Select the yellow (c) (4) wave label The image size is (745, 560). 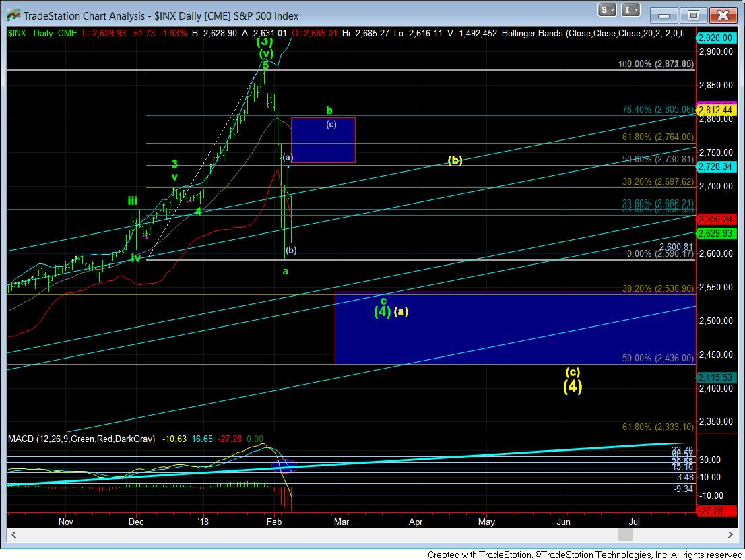[x=573, y=380]
